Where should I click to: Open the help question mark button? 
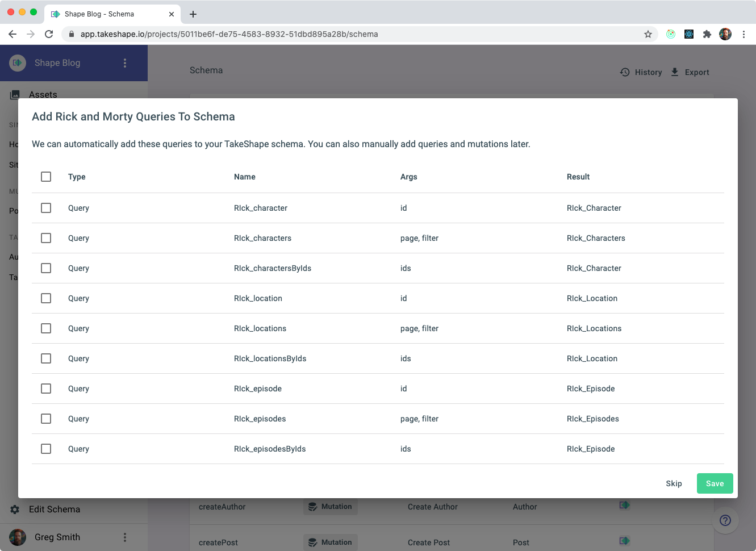(725, 520)
